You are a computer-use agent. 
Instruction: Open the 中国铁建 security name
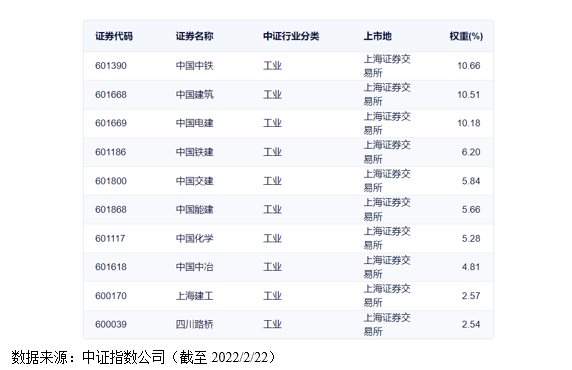coord(194,152)
